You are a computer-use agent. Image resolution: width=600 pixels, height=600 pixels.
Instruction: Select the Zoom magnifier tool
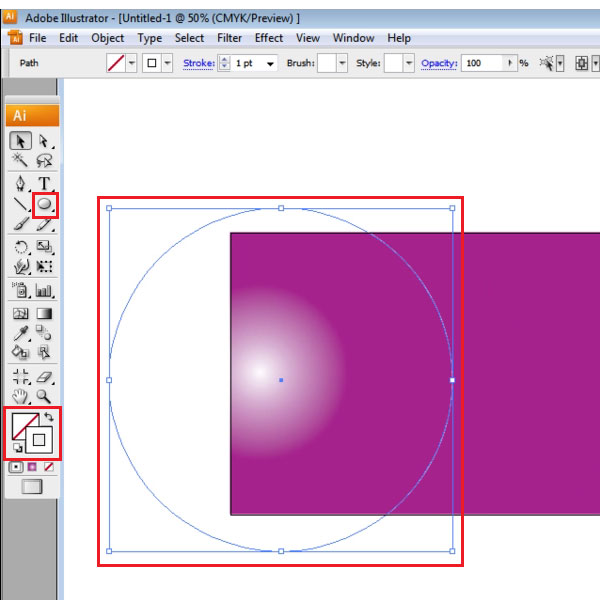(44, 396)
